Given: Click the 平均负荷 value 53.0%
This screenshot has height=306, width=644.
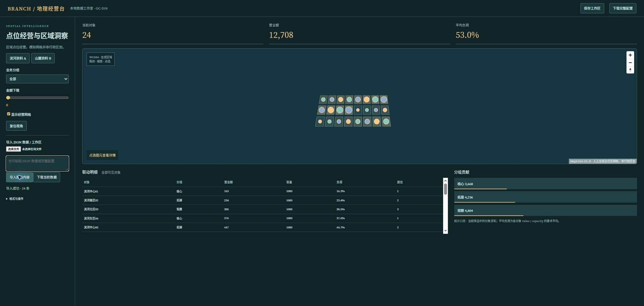Looking at the screenshot, I should coord(467,35).
